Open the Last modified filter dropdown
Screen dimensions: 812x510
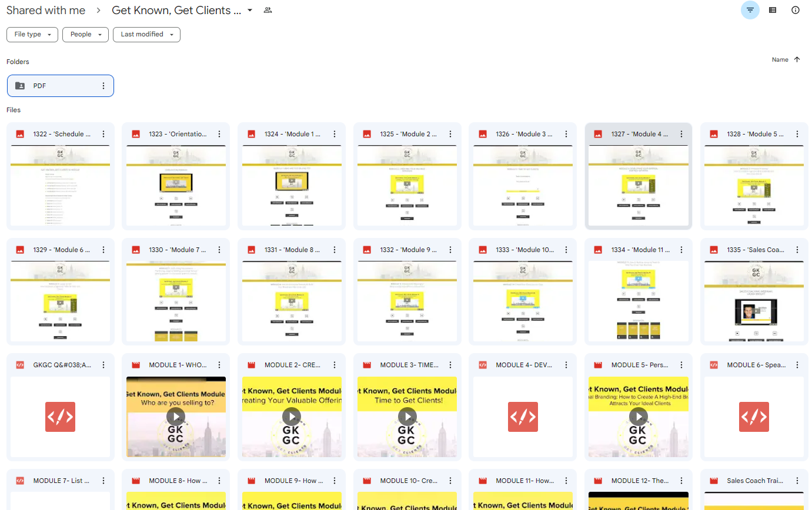146,35
